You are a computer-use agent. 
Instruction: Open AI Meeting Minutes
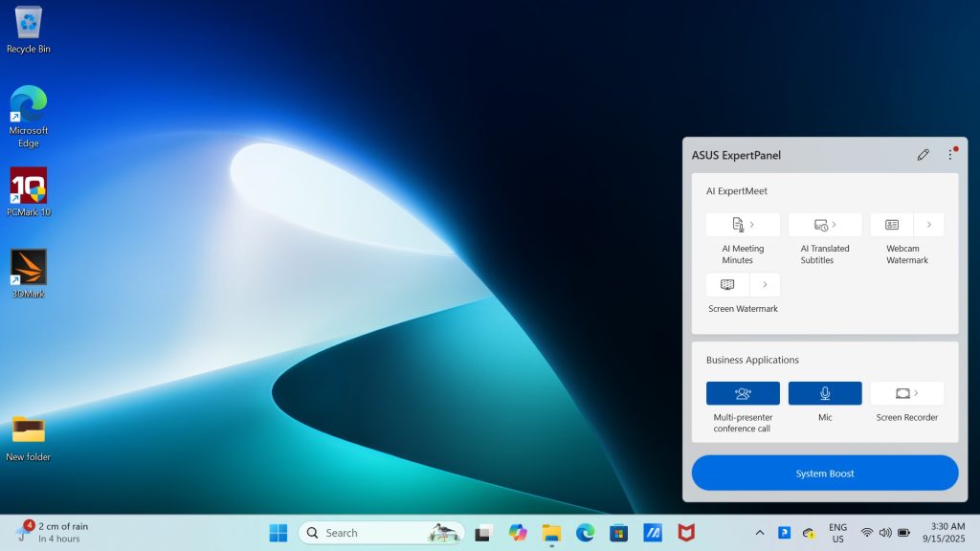tap(743, 225)
